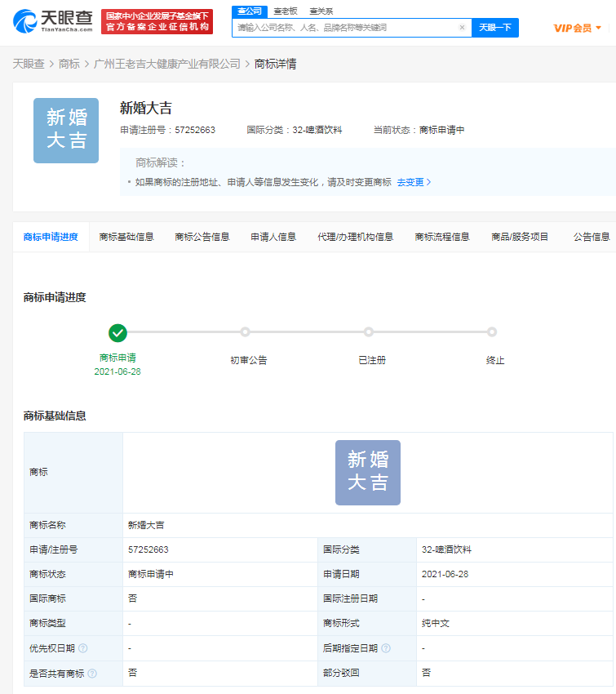Viewport: 616px width, 694px height.
Task: Open help icon next to 是否共有商标
Action: [92, 674]
